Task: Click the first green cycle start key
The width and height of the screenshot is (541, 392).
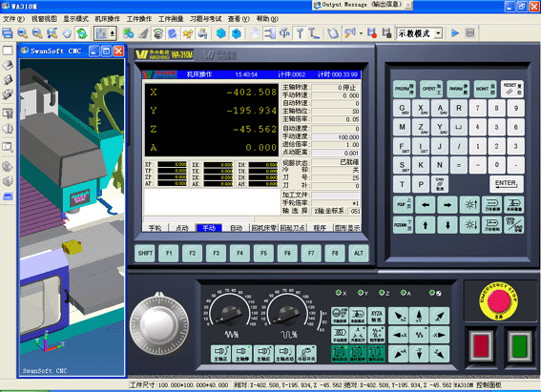Action: pyautogui.click(x=340, y=354)
